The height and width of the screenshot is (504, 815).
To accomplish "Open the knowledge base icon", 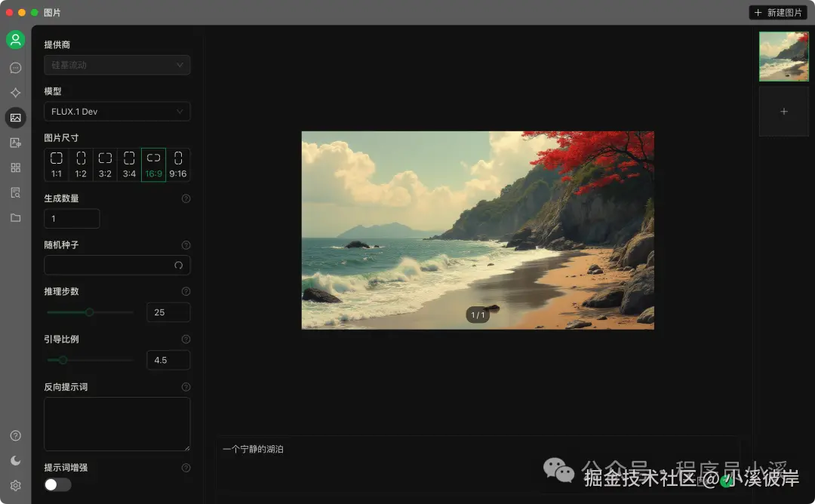I will [x=15, y=192].
